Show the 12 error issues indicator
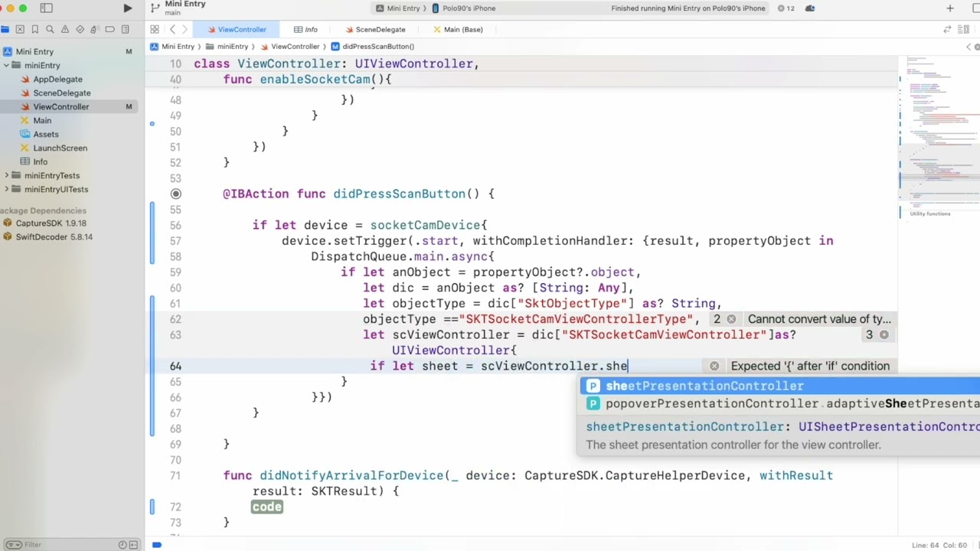Image resolution: width=980 pixels, height=551 pixels. [786, 8]
